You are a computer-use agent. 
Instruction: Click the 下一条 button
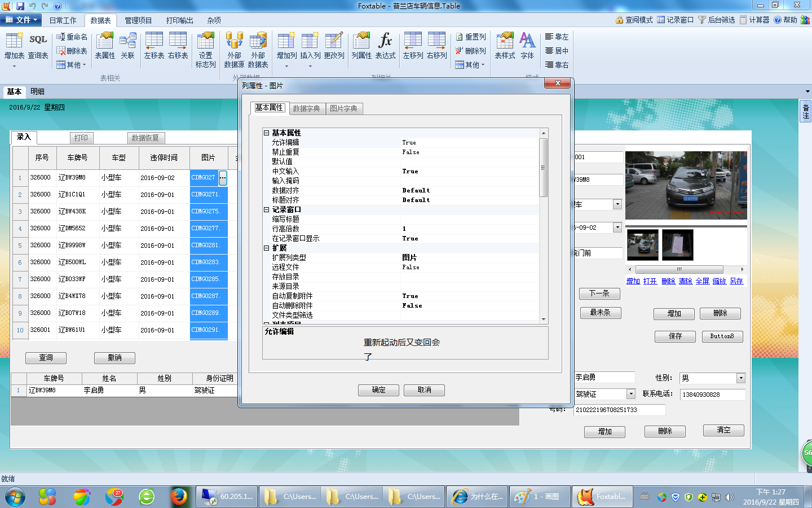coord(599,294)
